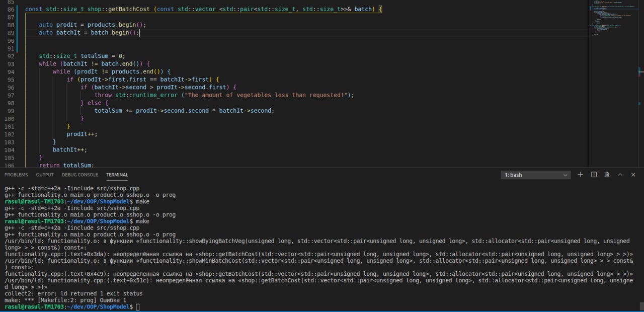The image size is (644, 312).
Task: Split the terminal pane
Action: click(594, 175)
